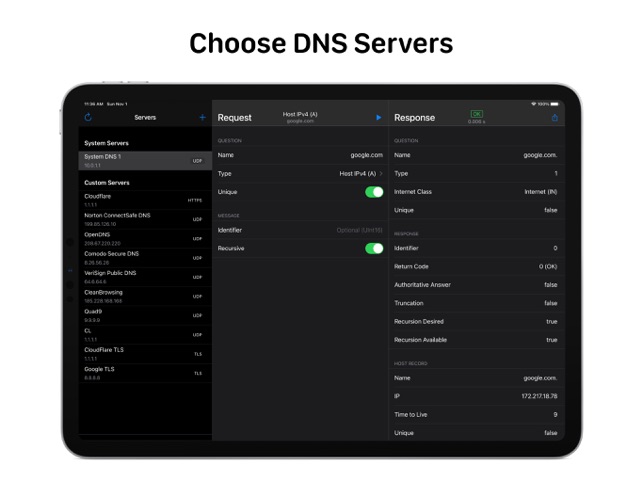Tap the battery indicator in status bar
Screen dimensions: 643x482
(554, 104)
